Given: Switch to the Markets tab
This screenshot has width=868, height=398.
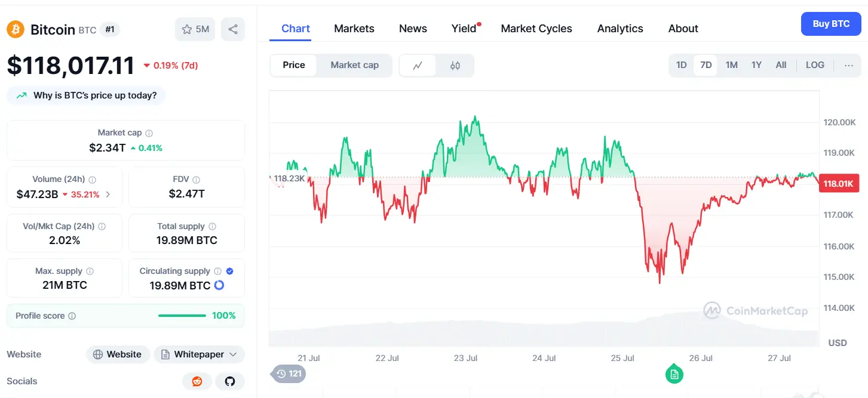Looking at the screenshot, I should pyautogui.click(x=354, y=29).
